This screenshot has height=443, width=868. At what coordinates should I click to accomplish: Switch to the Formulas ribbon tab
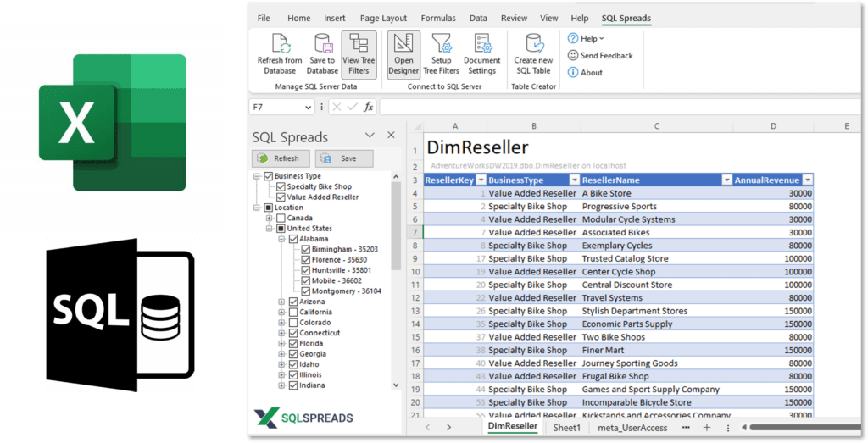[438, 19]
